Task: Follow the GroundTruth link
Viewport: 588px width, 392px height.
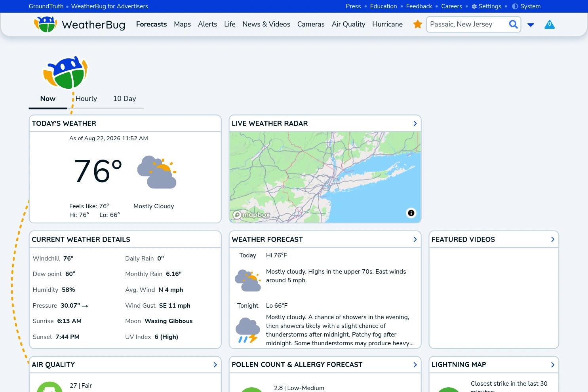Action: pos(46,6)
